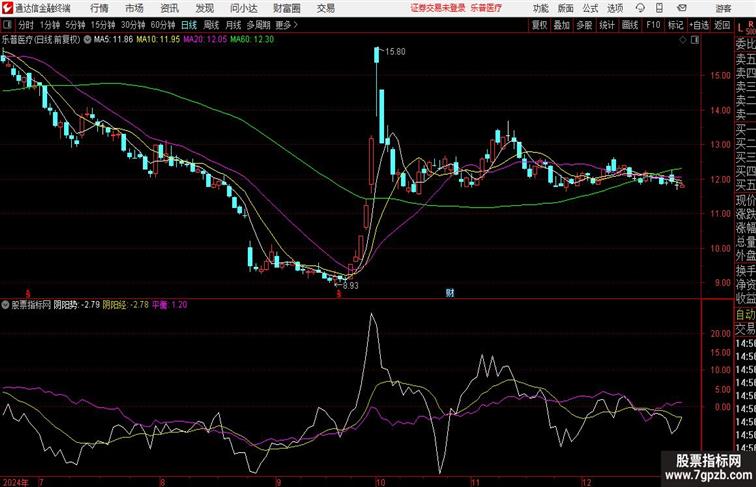Viewport: 756px width, 487px height.
Task: Switch to the 30分钟 period tab
Action: [133, 25]
